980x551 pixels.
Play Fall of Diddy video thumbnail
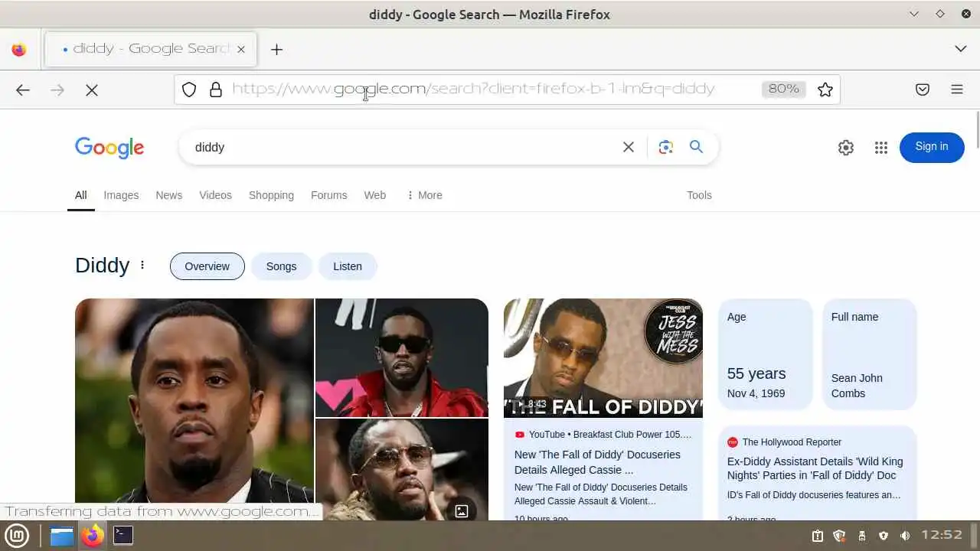603,358
